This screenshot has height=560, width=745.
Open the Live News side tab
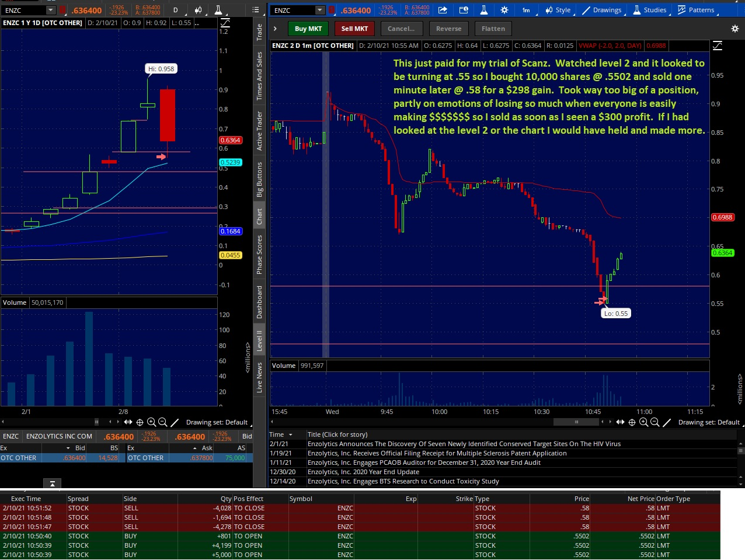(260, 377)
